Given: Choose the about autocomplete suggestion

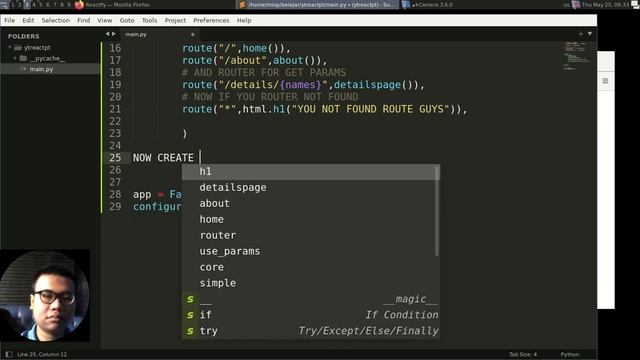Looking at the screenshot, I should point(311,203).
